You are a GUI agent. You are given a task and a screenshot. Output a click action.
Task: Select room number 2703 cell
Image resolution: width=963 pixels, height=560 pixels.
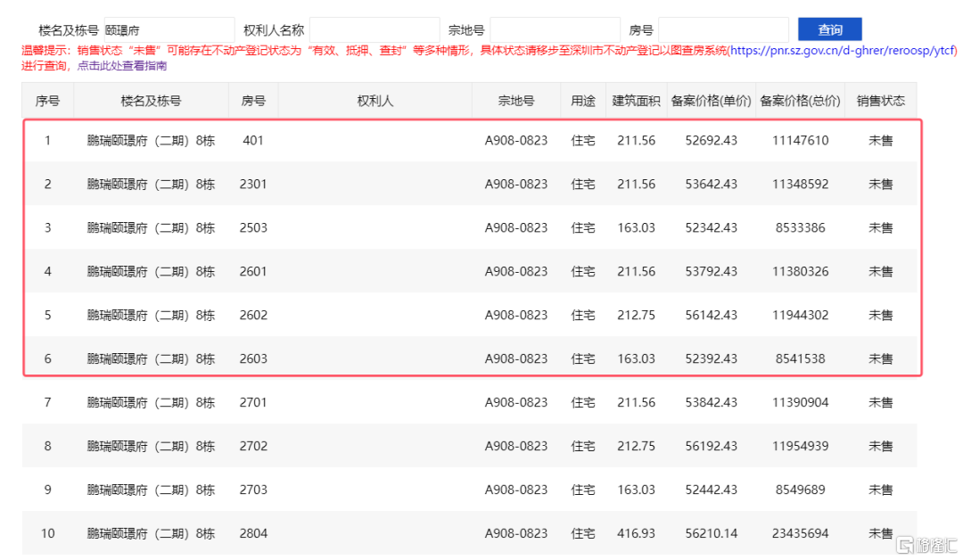click(253, 490)
